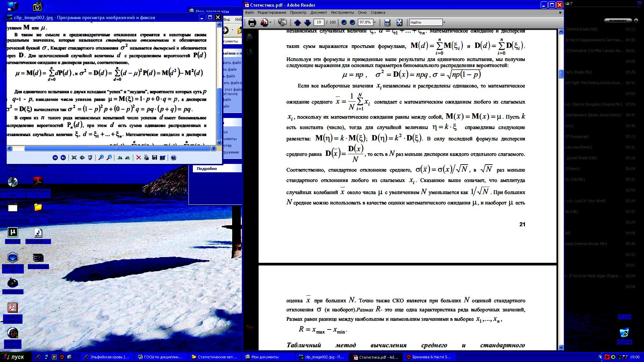Switch to Эльфийская кровь taskbar window

[107, 357]
